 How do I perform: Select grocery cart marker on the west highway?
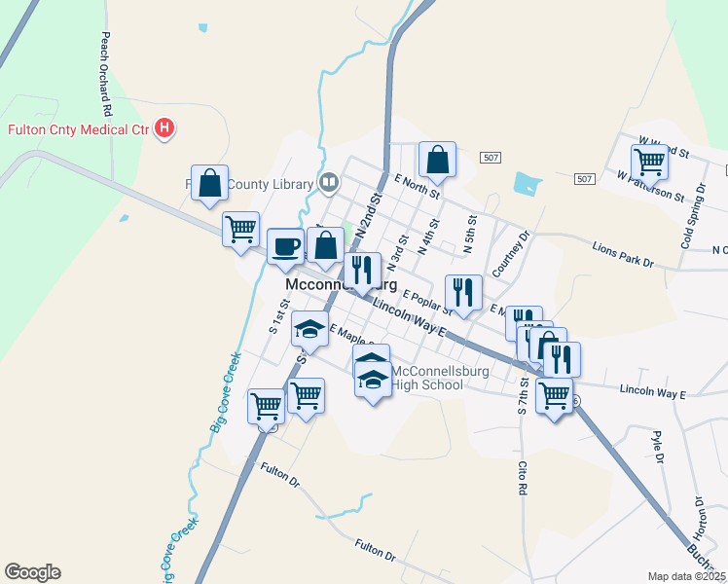click(x=241, y=232)
